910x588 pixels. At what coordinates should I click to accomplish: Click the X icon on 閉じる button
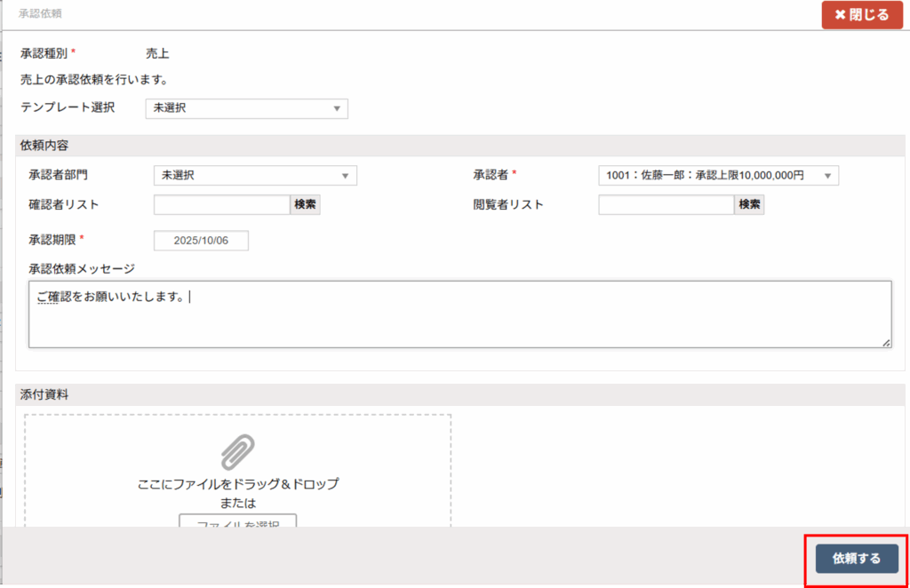(x=840, y=15)
